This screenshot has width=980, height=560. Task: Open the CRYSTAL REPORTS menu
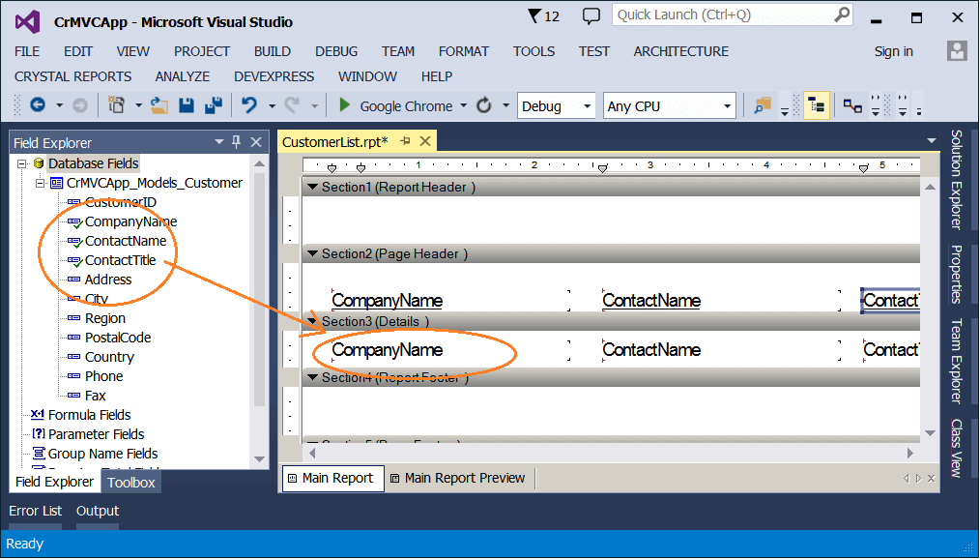[73, 76]
